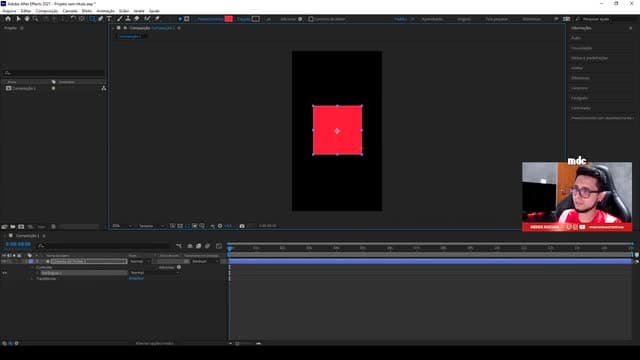This screenshot has height=360, width=640.
Task: Open the Animação menu
Action: pyautogui.click(x=105, y=11)
